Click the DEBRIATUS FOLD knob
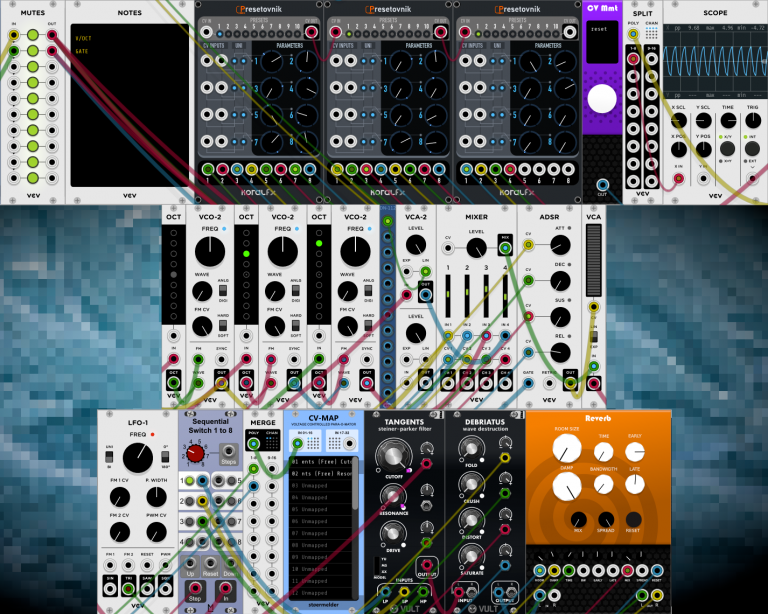 471,449
